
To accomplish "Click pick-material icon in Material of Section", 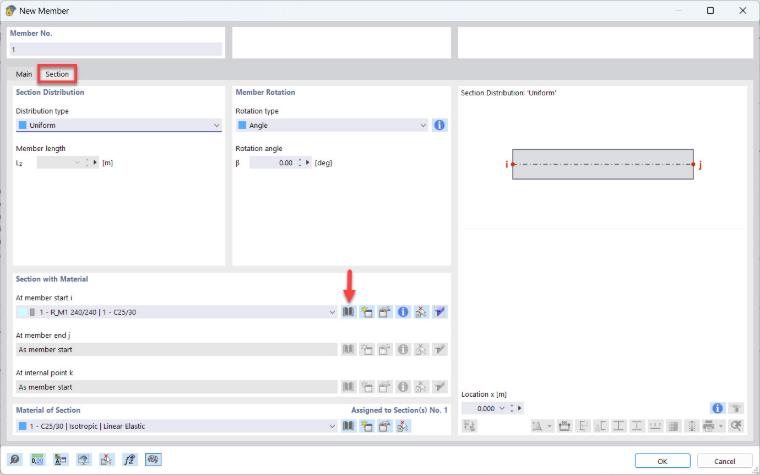I will pyautogui.click(x=403, y=426).
